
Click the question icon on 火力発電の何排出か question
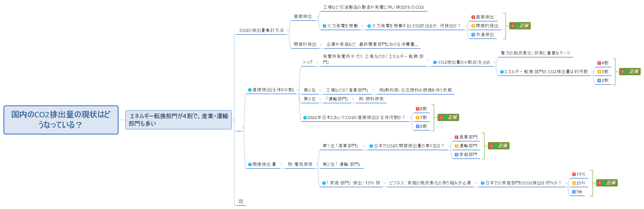(369, 26)
